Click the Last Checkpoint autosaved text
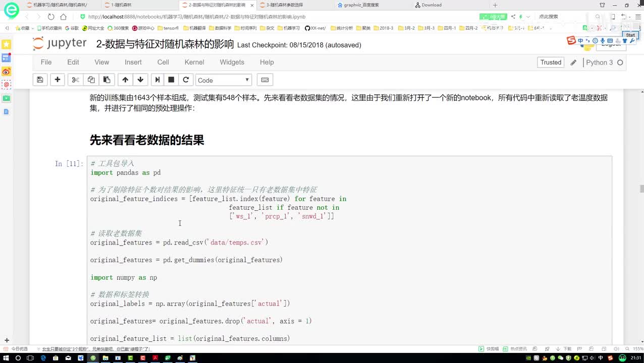 [299, 45]
